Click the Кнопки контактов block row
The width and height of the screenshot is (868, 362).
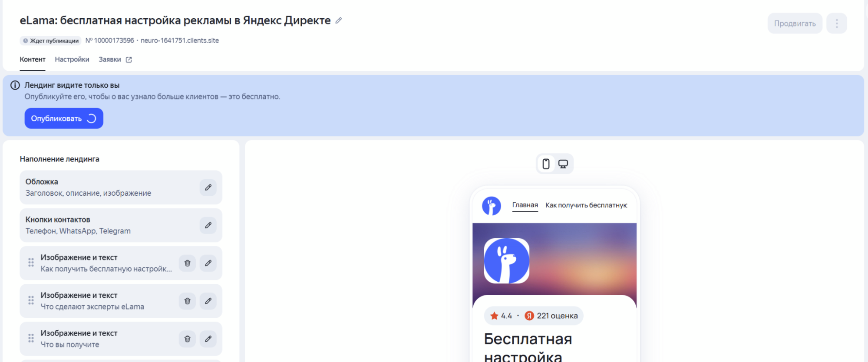(121, 225)
